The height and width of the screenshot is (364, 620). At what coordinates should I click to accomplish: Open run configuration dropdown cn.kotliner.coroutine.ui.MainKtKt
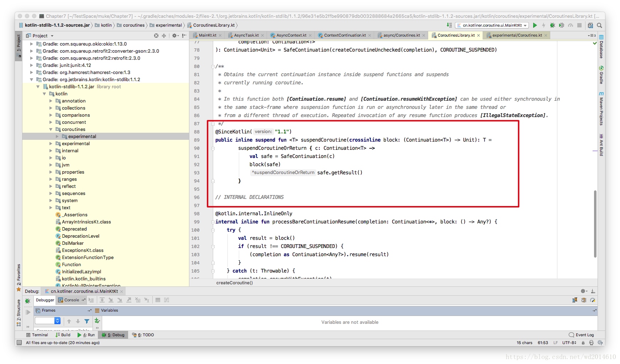coord(492,25)
